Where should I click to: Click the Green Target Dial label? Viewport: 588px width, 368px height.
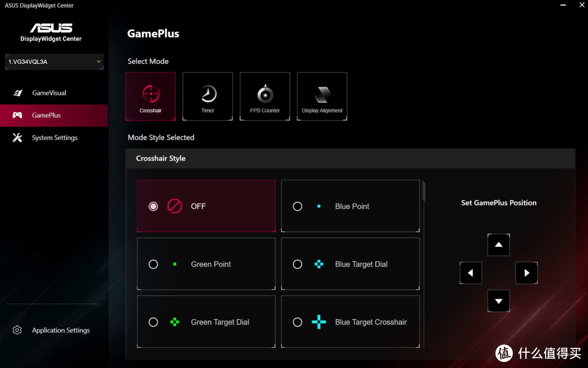point(220,322)
